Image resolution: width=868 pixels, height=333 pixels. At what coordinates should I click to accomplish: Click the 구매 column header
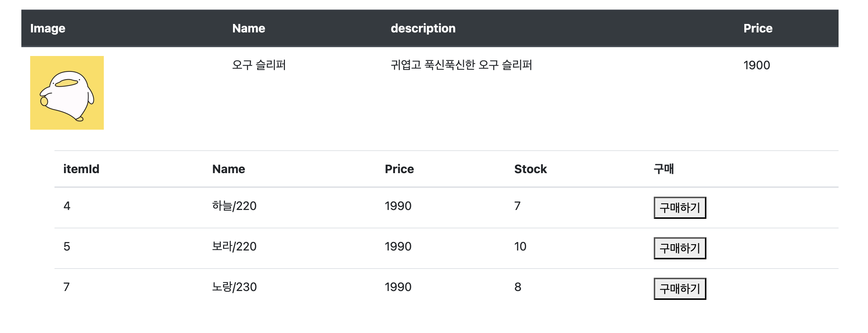(x=663, y=169)
